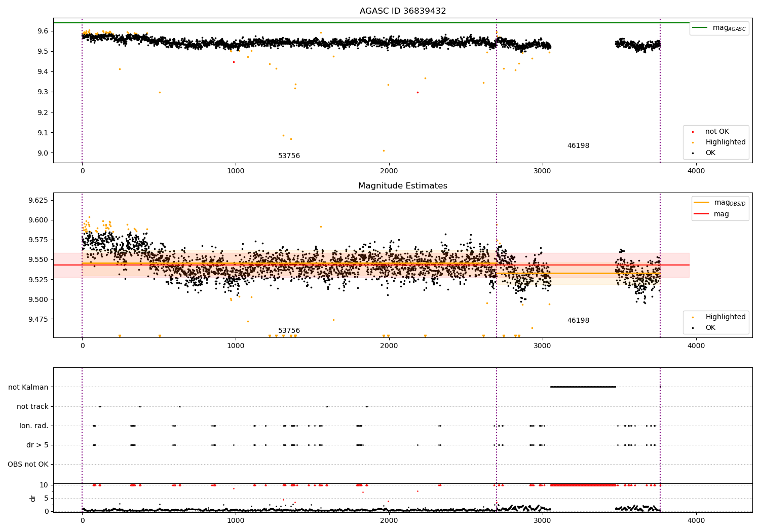Click 'OK' in the middle plot legend
The width and height of the screenshot is (760, 532).
pos(710,328)
